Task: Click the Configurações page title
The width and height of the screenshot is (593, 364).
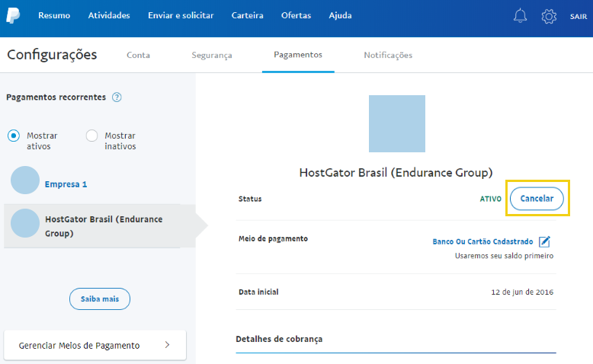Action: pos(52,55)
